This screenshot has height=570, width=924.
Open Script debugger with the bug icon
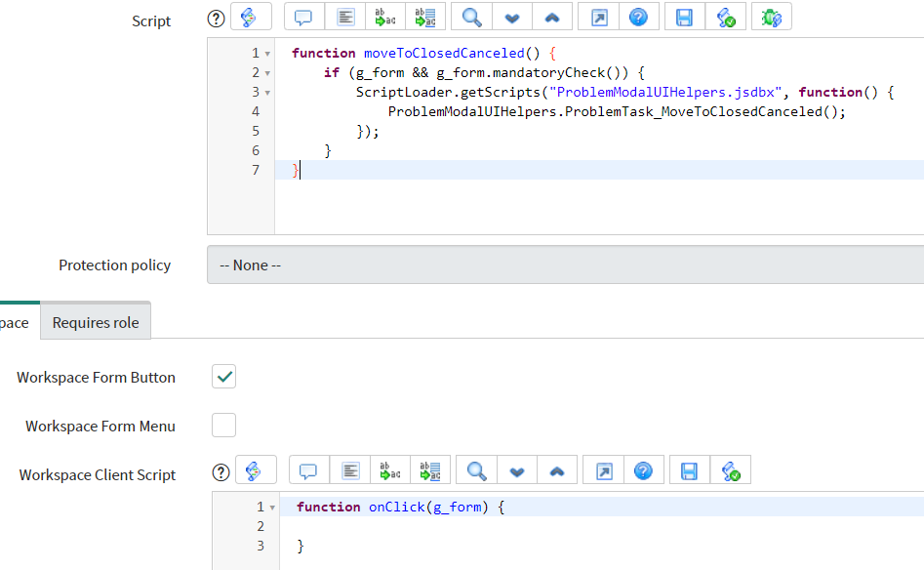[x=771, y=18]
